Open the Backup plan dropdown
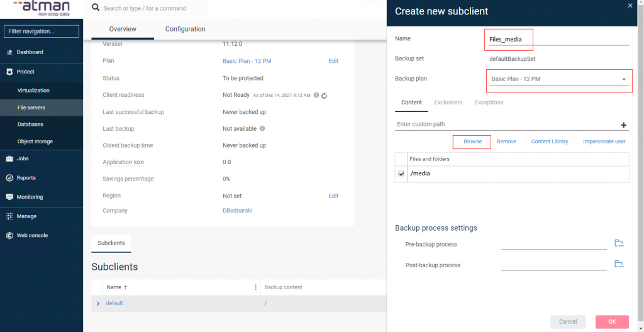 (623, 79)
